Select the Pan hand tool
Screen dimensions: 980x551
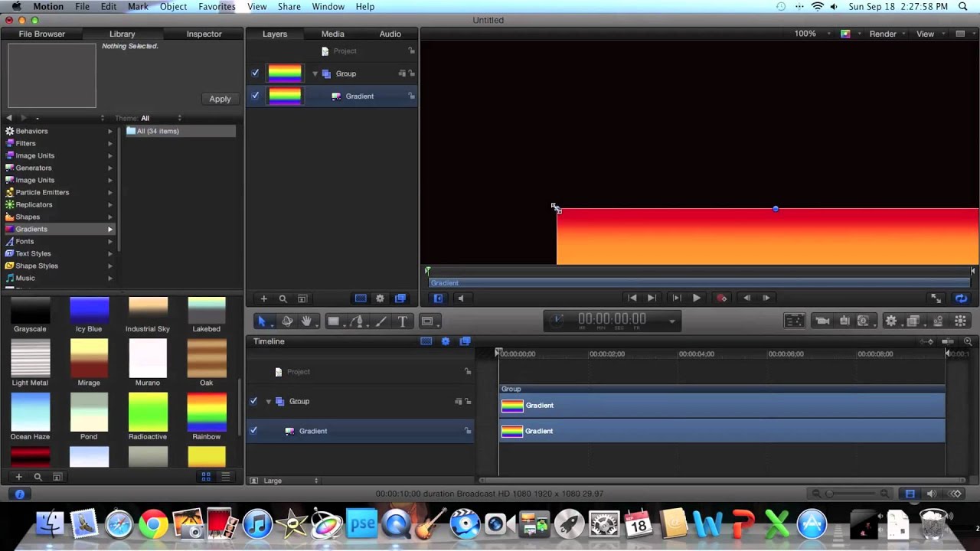pyautogui.click(x=307, y=321)
